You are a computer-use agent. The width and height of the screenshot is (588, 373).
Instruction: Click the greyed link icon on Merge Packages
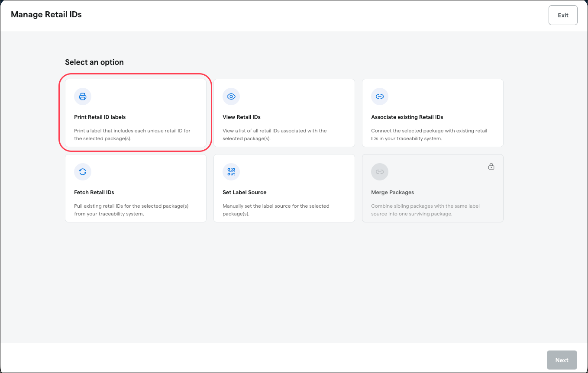point(380,172)
